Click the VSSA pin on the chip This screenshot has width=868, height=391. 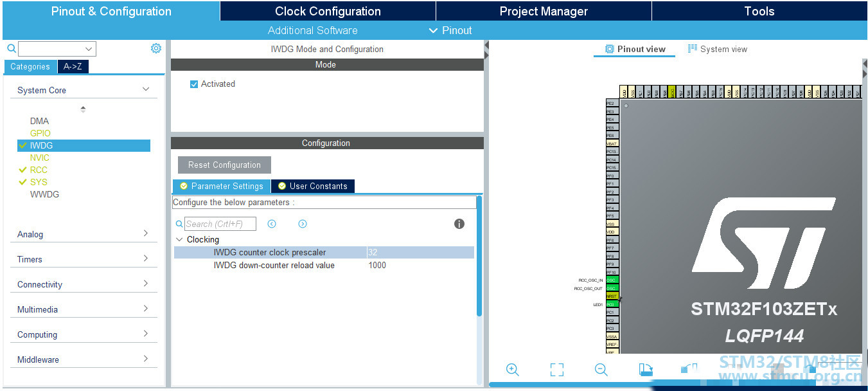point(612,336)
